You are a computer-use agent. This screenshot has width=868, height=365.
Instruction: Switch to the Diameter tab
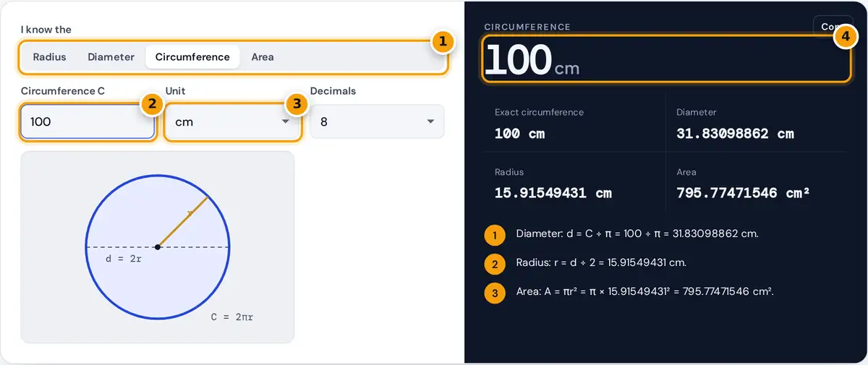click(111, 57)
